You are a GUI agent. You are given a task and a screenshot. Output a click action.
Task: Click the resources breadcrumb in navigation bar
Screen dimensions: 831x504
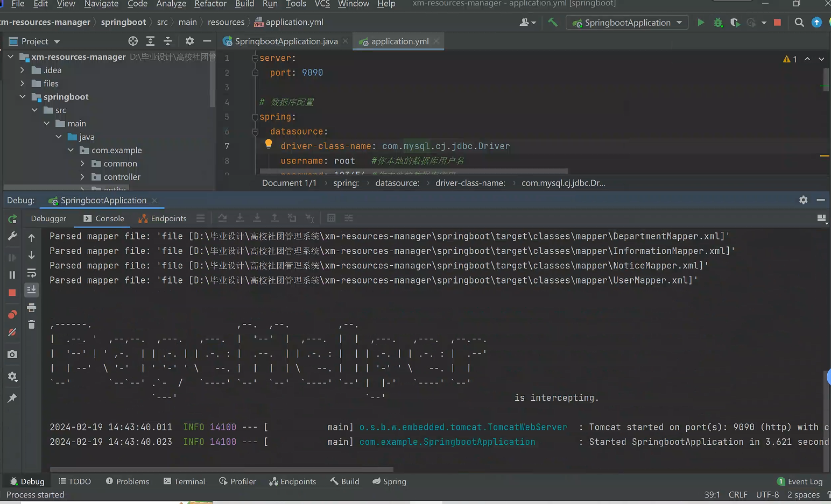pyautogui.click(x=226, y=22)
